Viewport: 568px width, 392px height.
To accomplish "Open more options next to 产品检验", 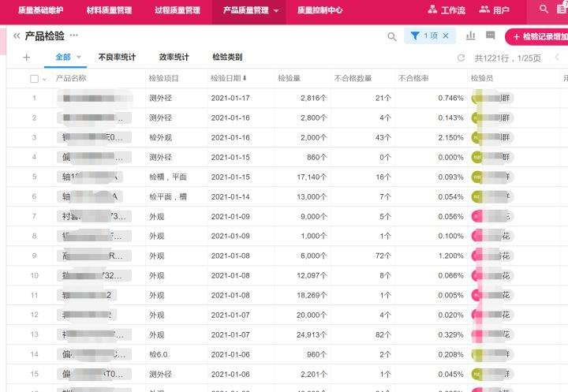I will [74, 35].
